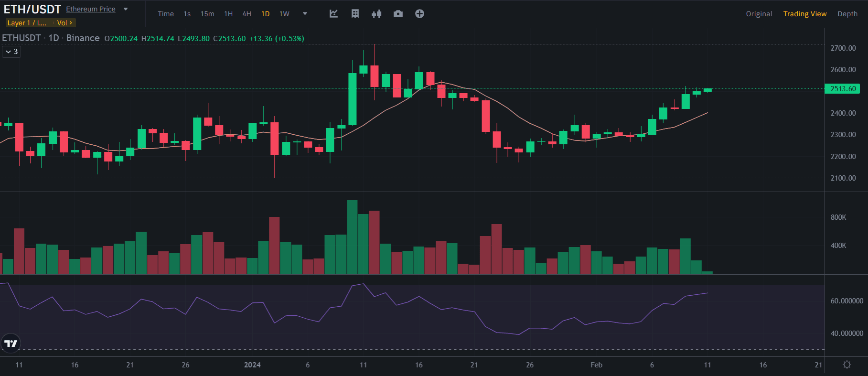868x376 pixels.
Task: Click the 2024 date marker on the time axis
Action: point(252,365)
